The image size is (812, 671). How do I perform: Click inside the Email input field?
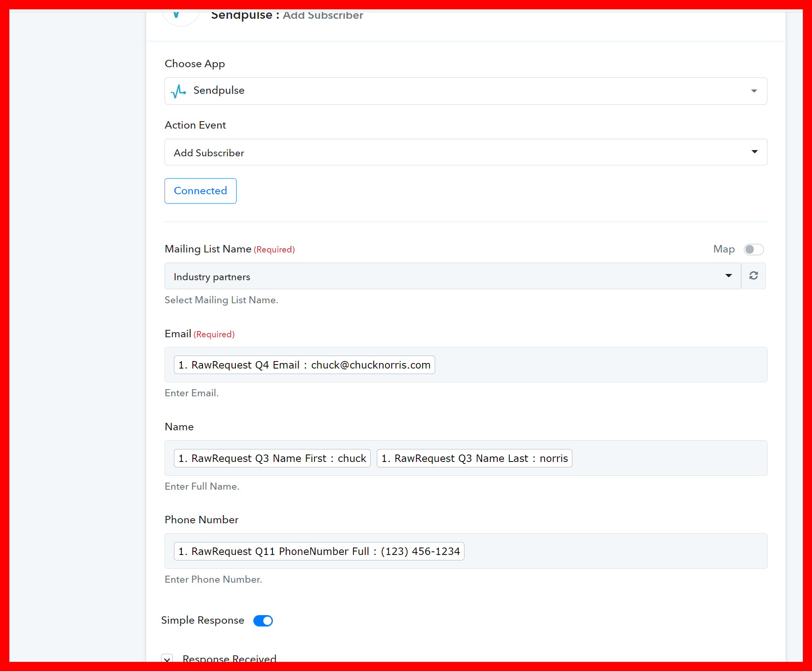pos(466,365)
